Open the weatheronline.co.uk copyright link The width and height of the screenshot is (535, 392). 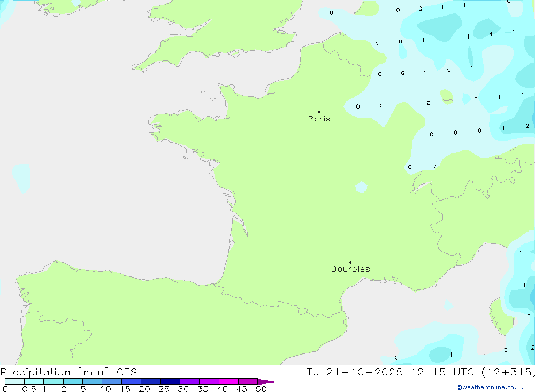(490, 387)
